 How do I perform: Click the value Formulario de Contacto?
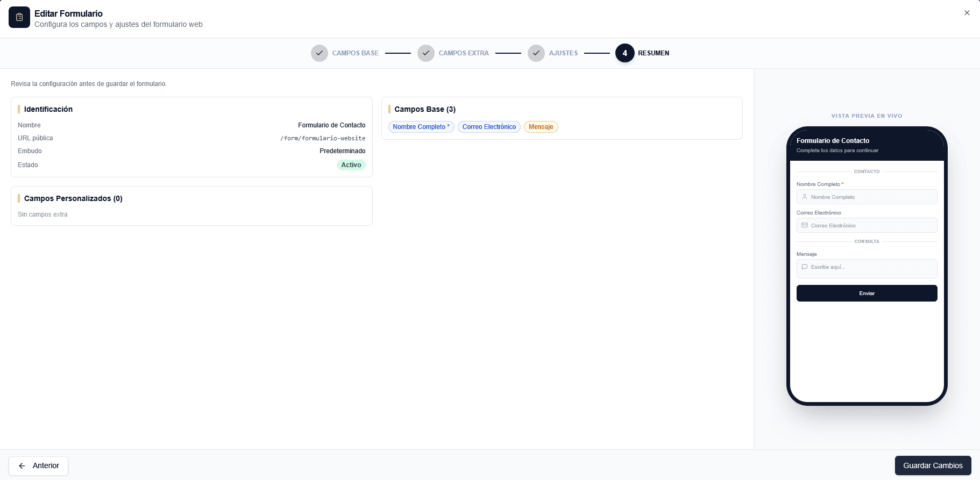(332, 125)
